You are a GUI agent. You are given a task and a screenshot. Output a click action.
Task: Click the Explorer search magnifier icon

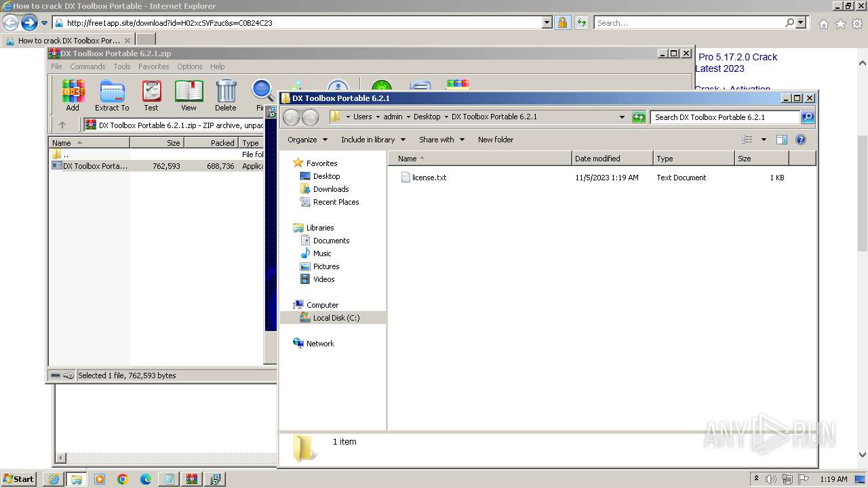(x=808, y=117)
